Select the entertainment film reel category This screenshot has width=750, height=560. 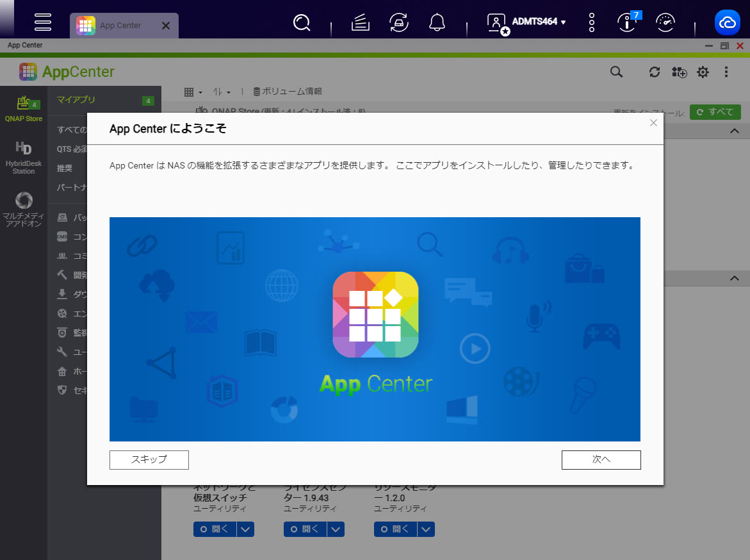coord(62,313)
